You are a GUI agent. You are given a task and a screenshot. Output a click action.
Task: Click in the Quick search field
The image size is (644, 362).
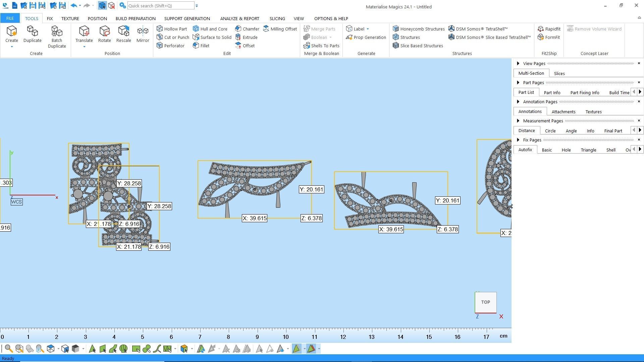click(160, 6)
